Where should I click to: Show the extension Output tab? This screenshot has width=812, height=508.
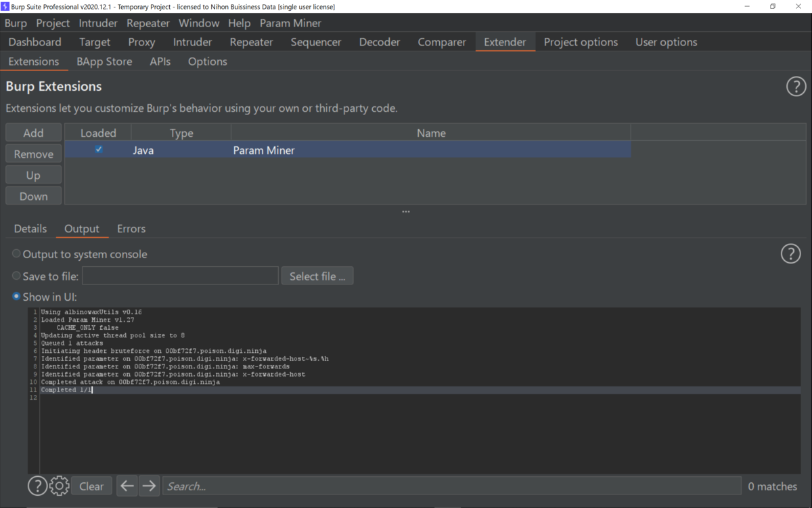pyautogui.click(x=82, y=229)
